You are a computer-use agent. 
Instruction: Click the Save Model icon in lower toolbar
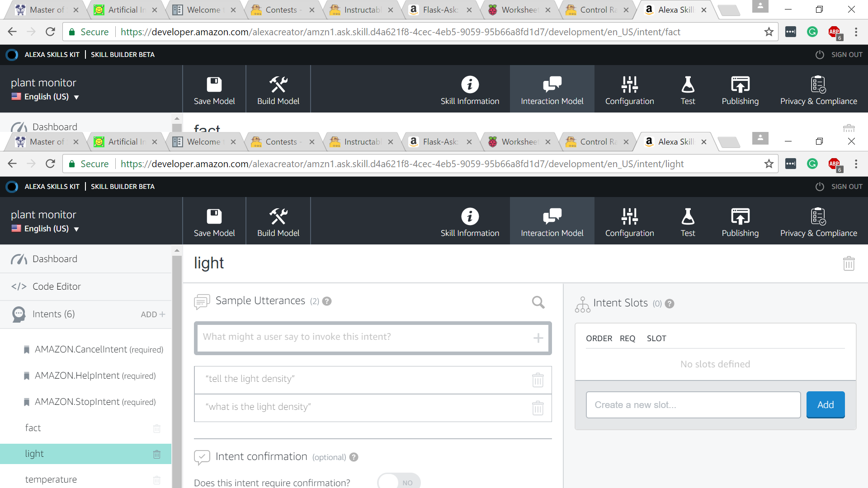(214, 216)
